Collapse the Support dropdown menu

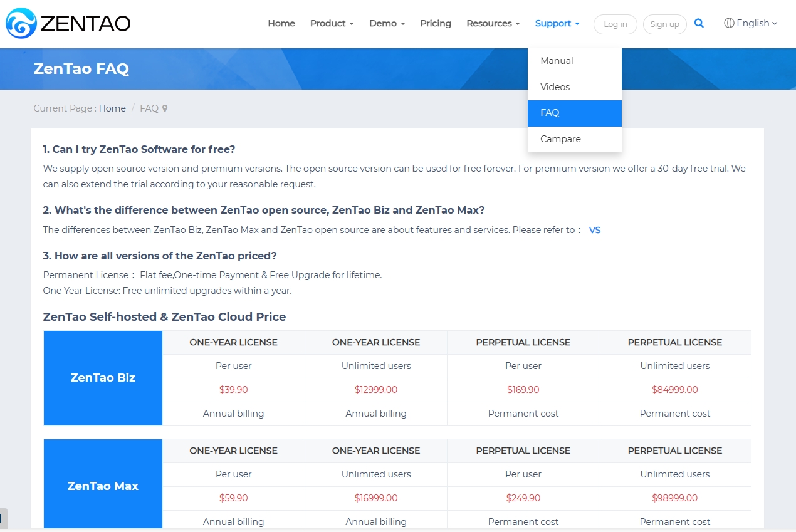coord(557,23)
